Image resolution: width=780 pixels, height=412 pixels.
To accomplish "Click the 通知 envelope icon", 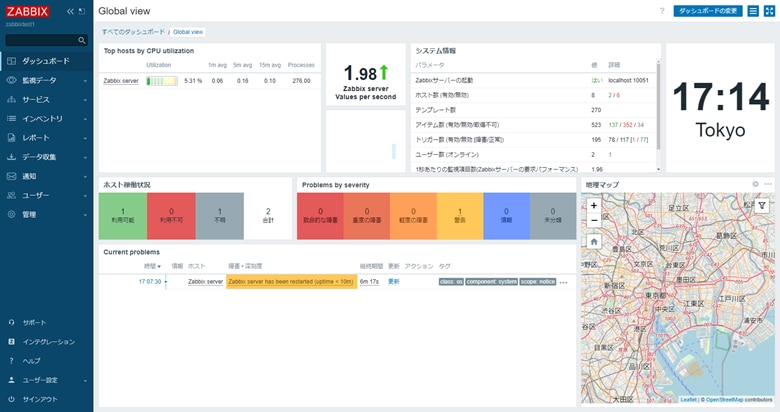I will pyautogui.click(x=11, y=176).
